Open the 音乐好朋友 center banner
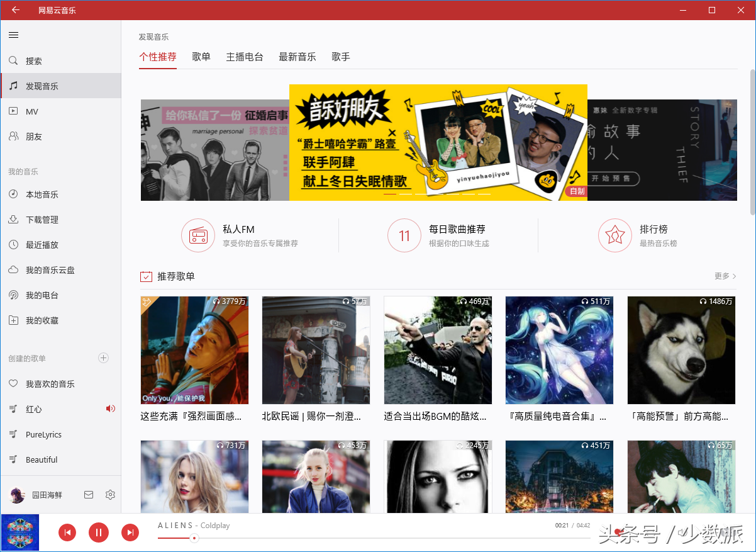Screen dimensions: 756x552 [x=438, y=142]
